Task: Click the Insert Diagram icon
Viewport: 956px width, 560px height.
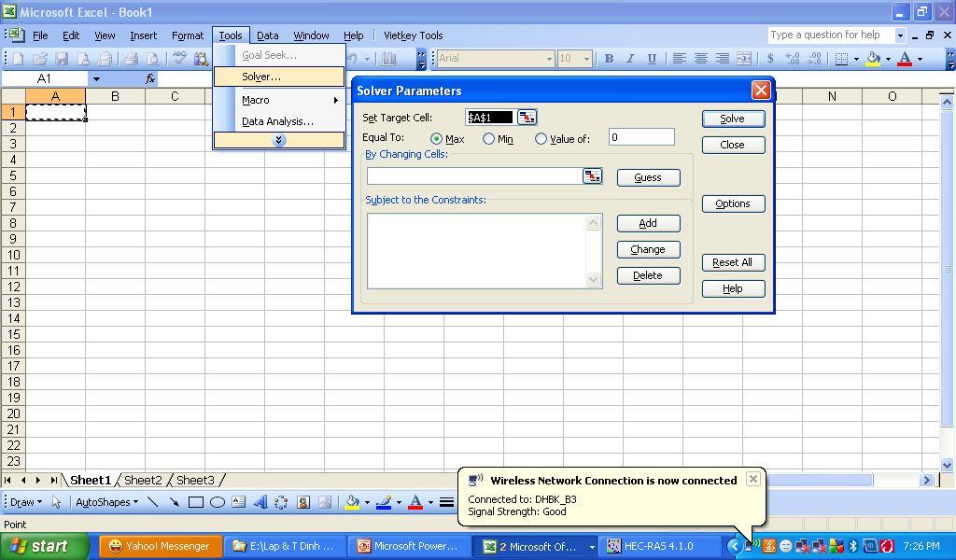Action: tap(281, 502)
